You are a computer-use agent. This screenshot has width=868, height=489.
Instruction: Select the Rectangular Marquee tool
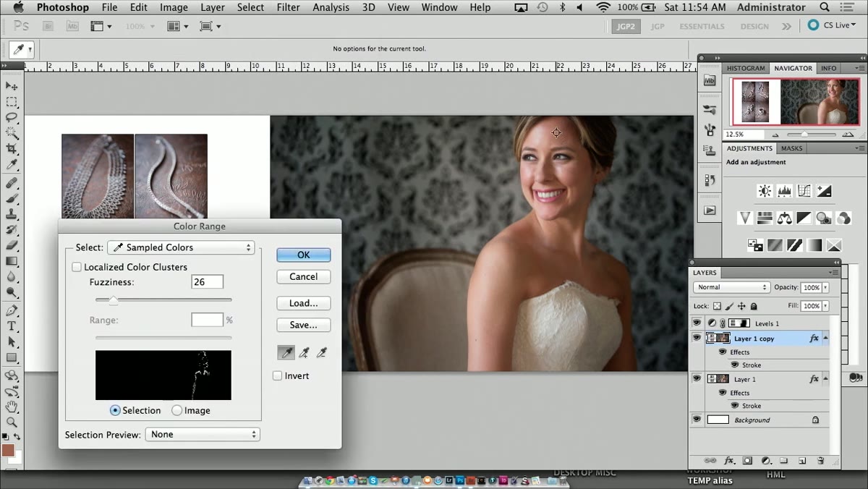pos(12,102)
